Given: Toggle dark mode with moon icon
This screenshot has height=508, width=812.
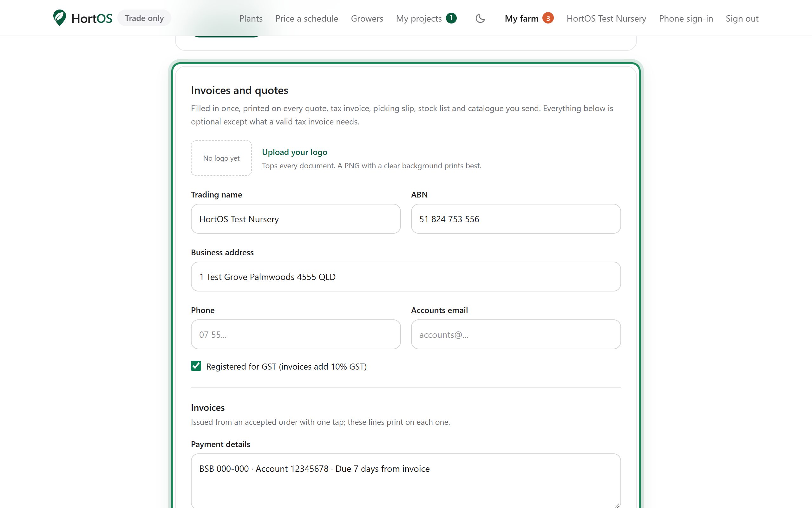Looking at the screenshot, I should (480, 18).
